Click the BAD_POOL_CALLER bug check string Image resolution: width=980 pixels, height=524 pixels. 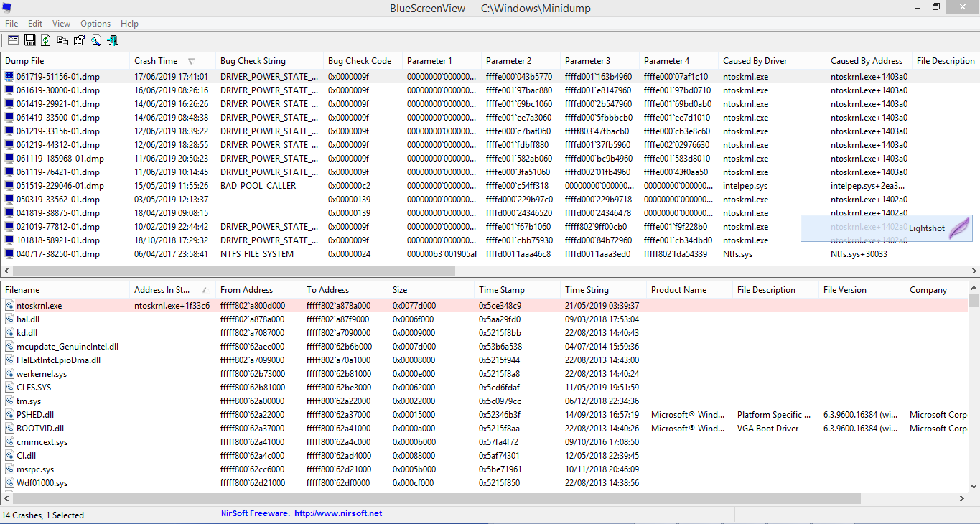tap(258, 186)
